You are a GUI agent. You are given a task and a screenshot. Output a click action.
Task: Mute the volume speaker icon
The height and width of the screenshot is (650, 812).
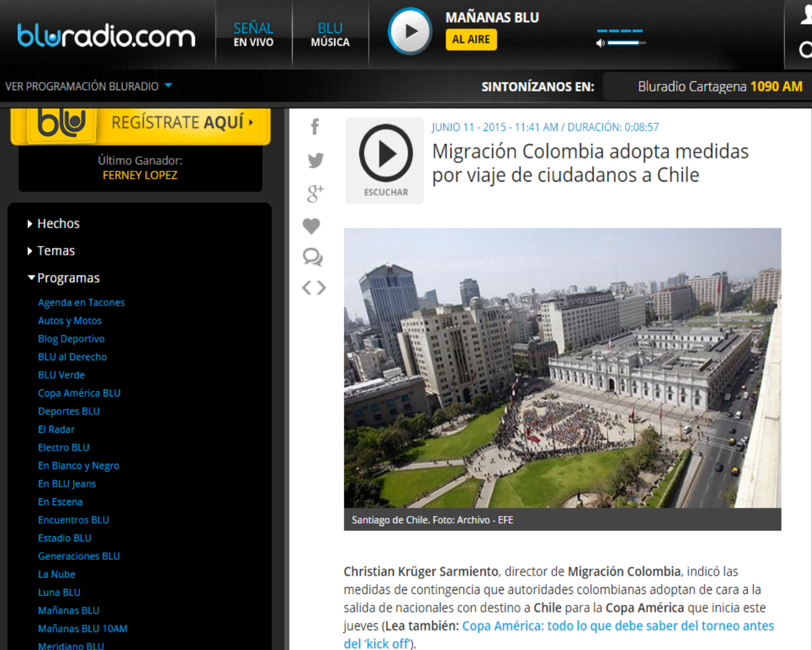click(x=600, y=43)
